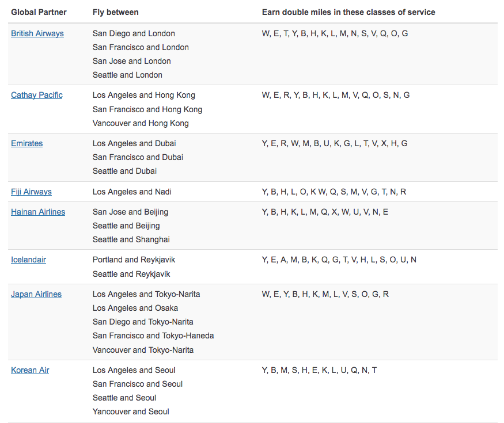Open the Korean Air link
504x423 pixels.
click(x=30, y=370)
